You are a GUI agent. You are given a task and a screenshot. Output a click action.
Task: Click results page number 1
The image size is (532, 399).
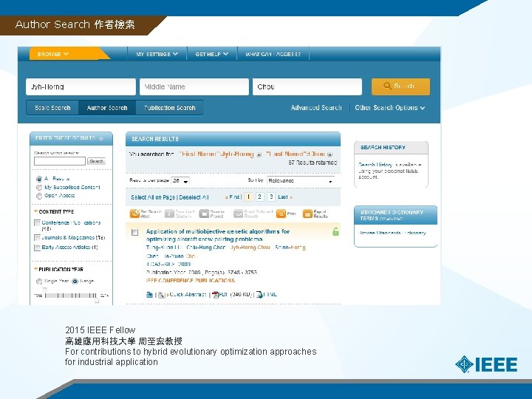[x=248, y=197]
